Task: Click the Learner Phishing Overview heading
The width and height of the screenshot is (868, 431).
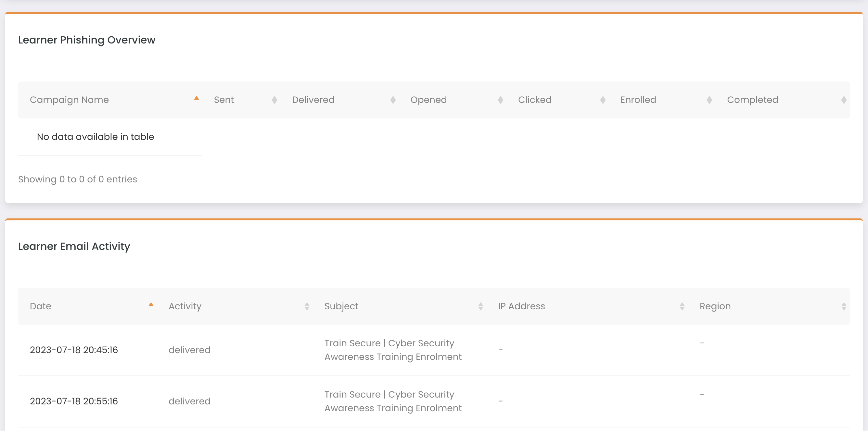Action: click(87, 40)
